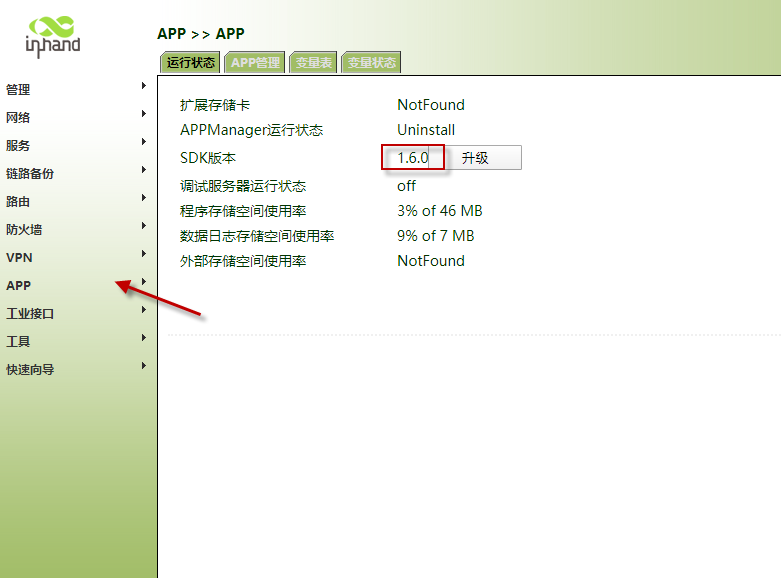
Task: Click the SDK version value 1.6.0
Action: pyautogui.click(x=412, y=158)
